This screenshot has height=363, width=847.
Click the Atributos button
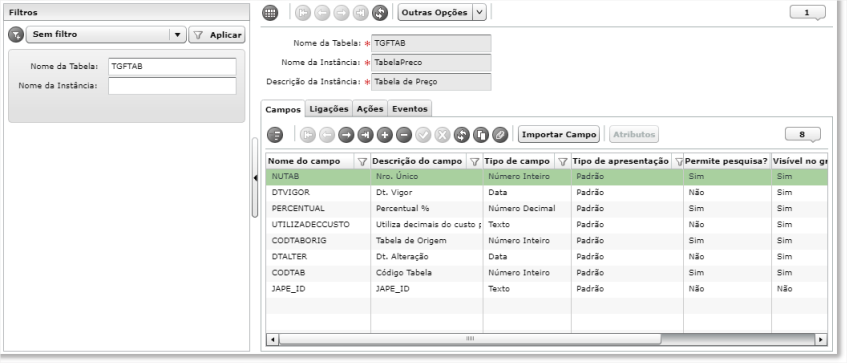click(x=634, y=134)
